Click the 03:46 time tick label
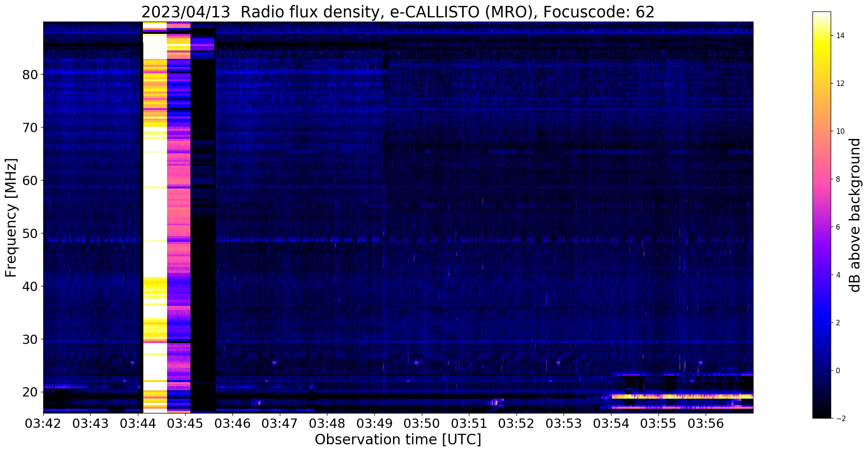This screenshot has width=868, height=452. 233,423
